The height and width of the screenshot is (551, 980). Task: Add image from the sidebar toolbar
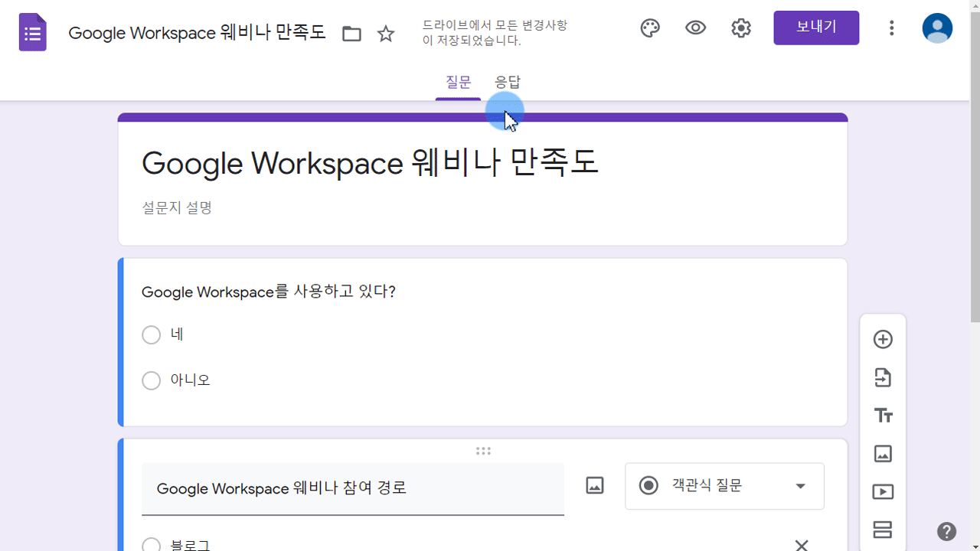coord(883,454)
